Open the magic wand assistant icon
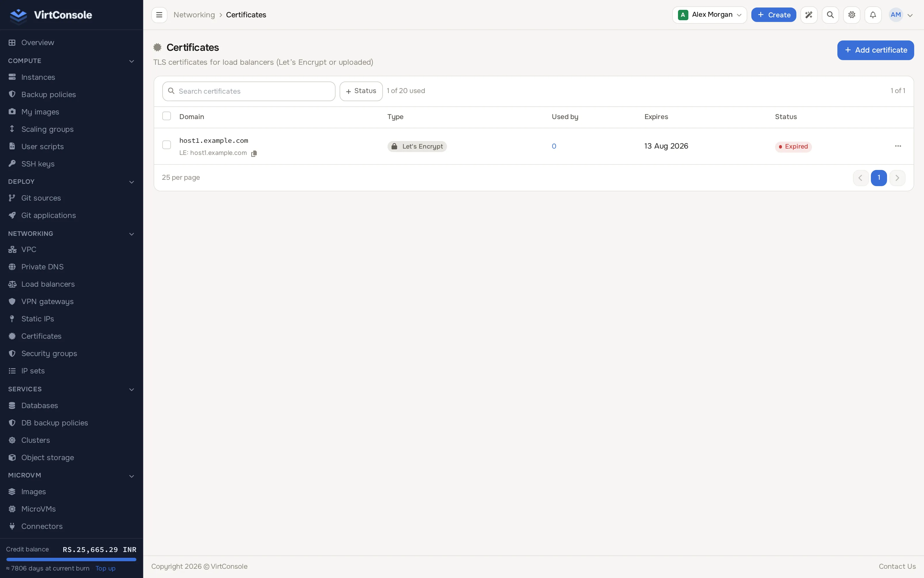The image size is (924, 578). [809, 15]
